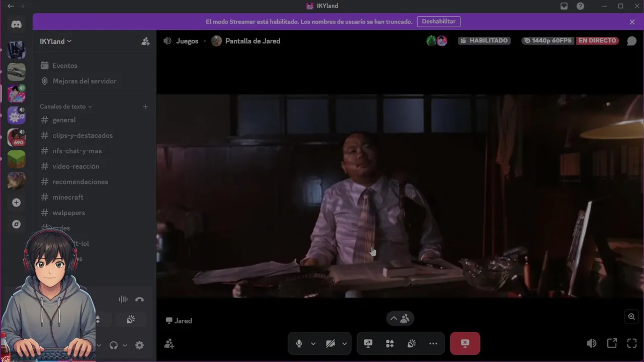This screenshot has width=644, height=362.
Task: Open the purple gears server icon
Action: tap(16, 116)
